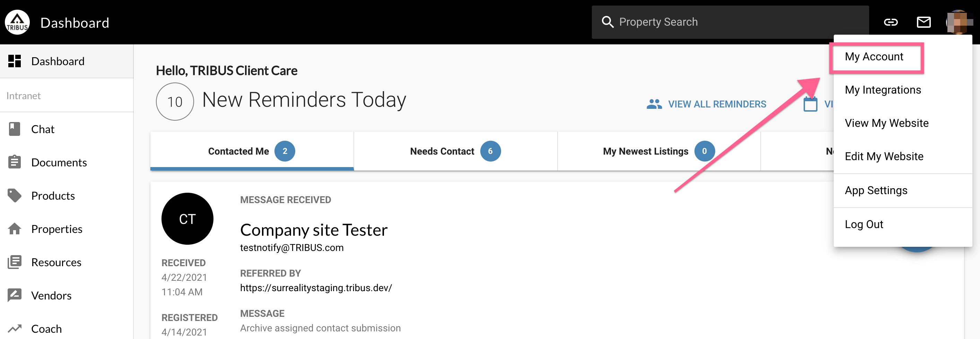Switch to My Newest Listings tab
The image size is (980, 339).
[658, 151]
